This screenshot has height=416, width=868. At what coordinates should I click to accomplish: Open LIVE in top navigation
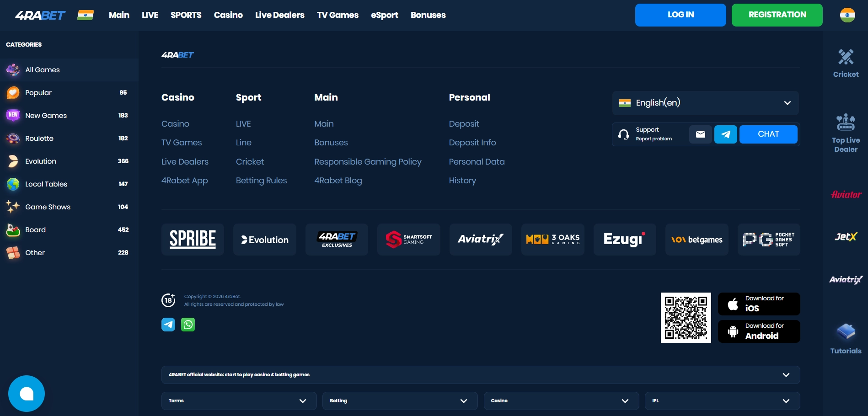click(150, 15)
